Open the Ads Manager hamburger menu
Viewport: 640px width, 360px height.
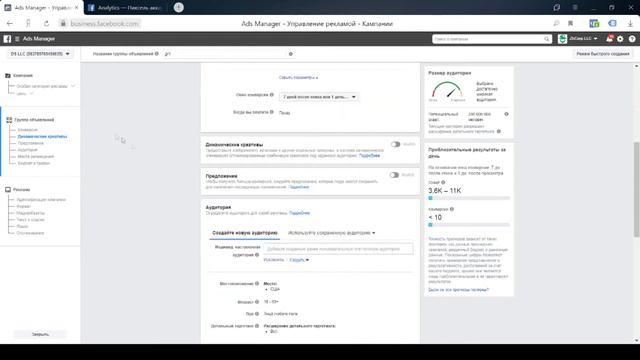17,39
